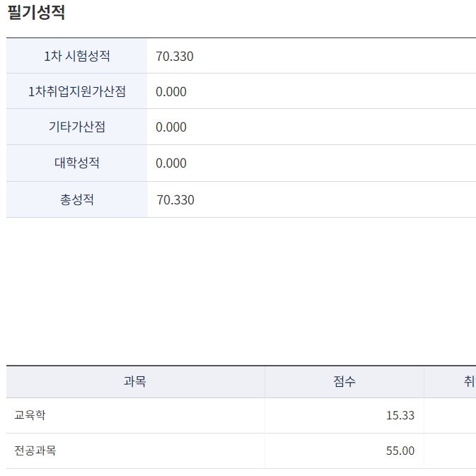This screenshot has width=476, height=476.
Task: Select the 1차취업지원가산점 row label
Action: (x=77, y=91)
